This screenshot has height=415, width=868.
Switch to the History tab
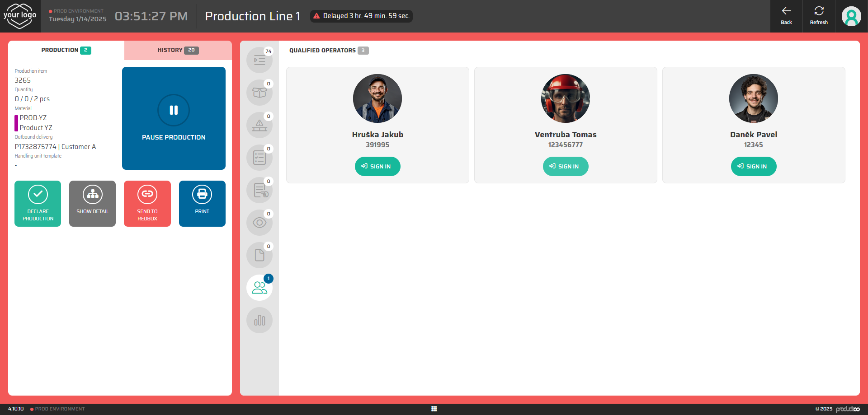[x=178, y=50]
